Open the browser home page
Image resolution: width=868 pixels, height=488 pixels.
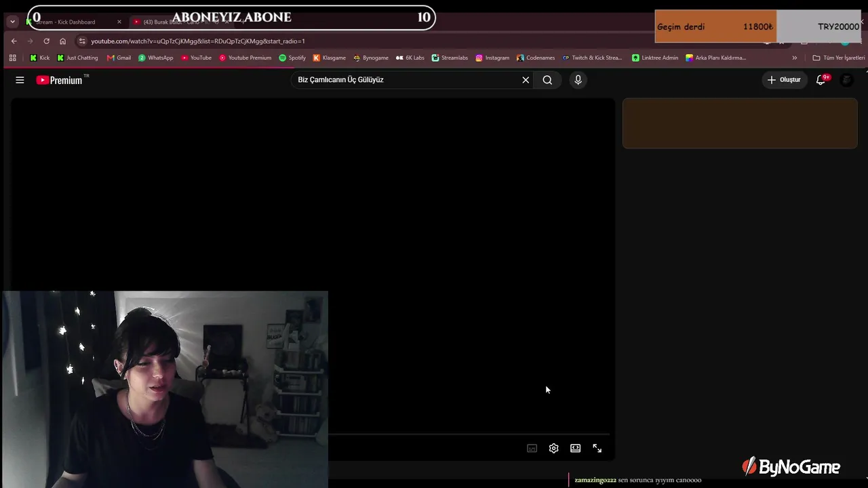(x=62, y=41)
